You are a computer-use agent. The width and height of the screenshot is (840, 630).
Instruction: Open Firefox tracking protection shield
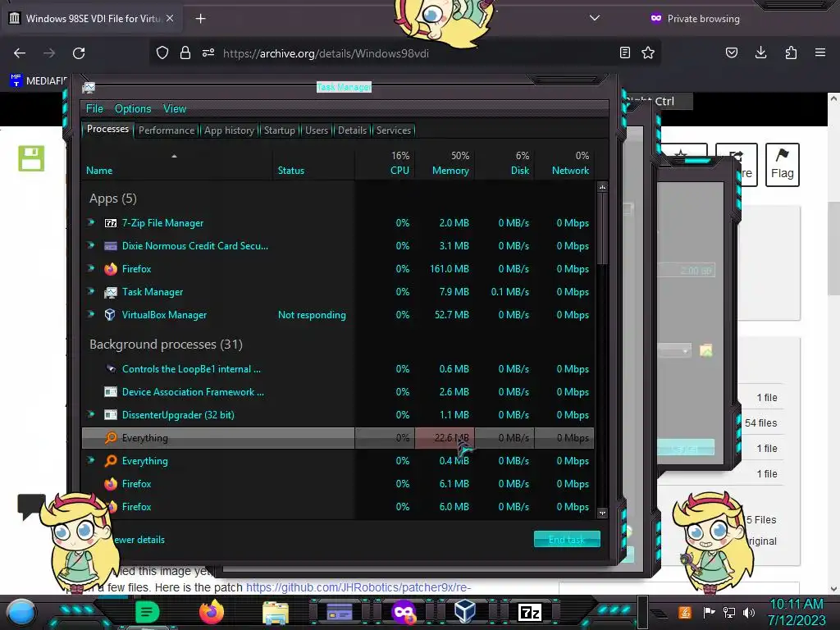click(x=162, y=52)
